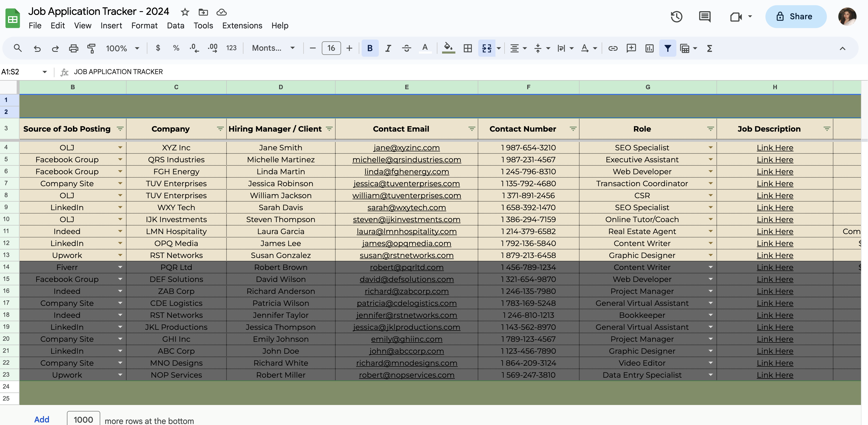Open vertical align options
The width and height of the screenshot is (868, 425).
(x=542, y=48)
